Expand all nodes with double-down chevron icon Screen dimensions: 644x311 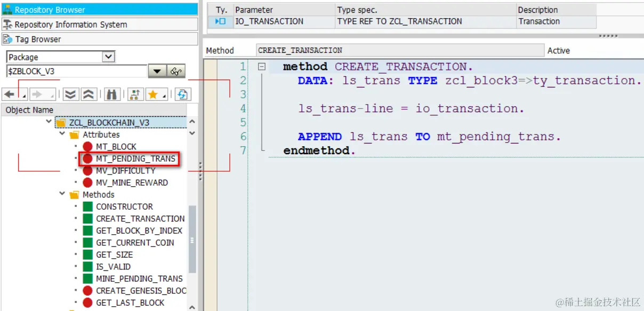(70, 94)
